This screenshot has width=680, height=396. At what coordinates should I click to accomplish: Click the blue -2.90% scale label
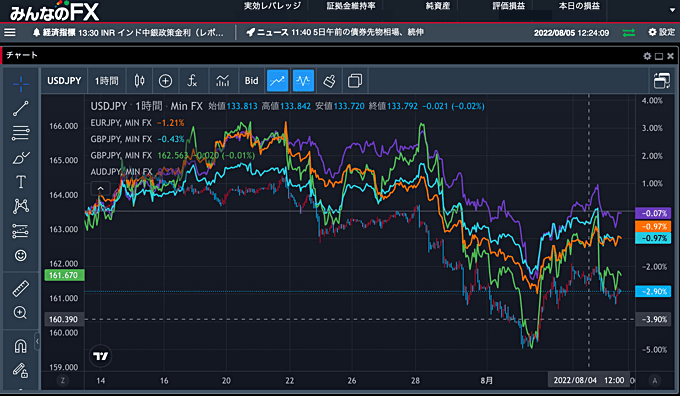(653, 291)
